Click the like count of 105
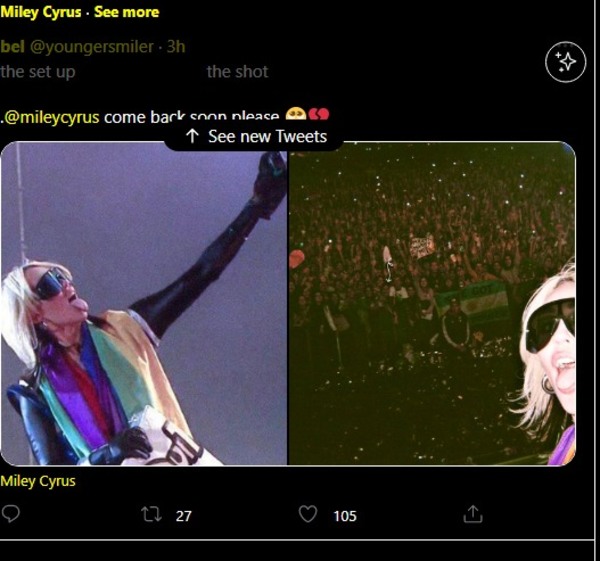 click(344, 515)
